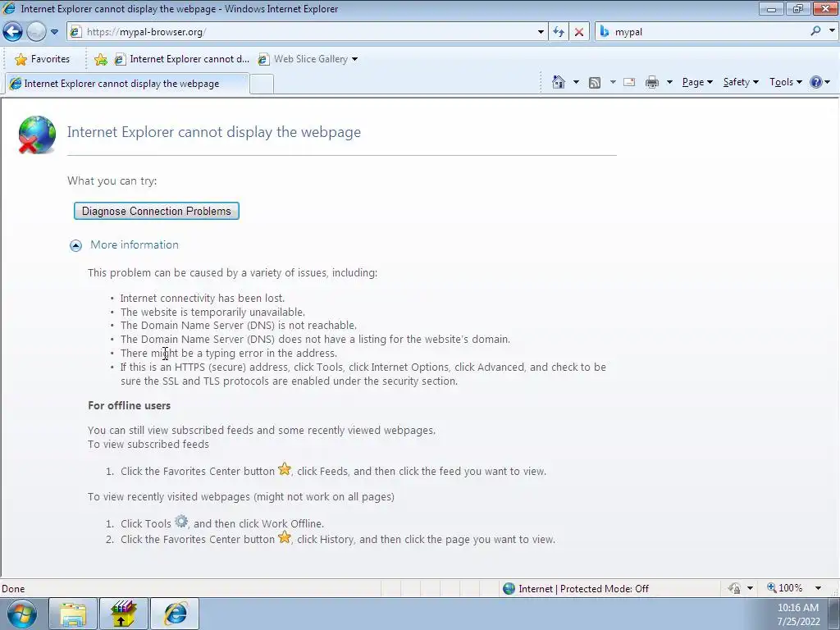Click the Feeds RSS icon
Screen dimensions: 840x630
point(594,83)
